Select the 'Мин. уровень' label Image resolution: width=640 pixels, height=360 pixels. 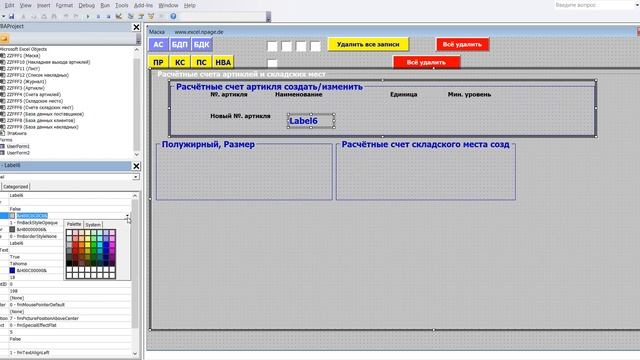[x=469, y=94]
